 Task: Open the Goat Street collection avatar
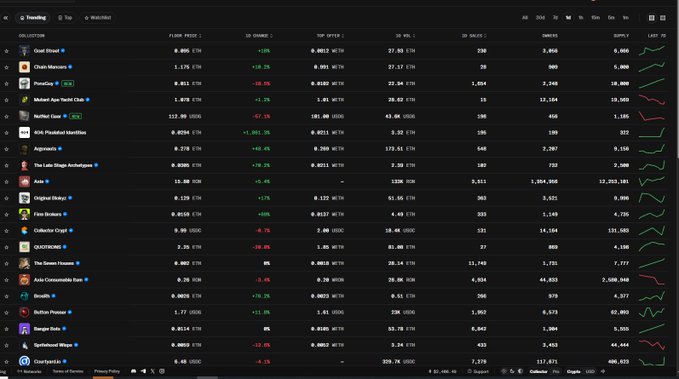pyautogui.click(x=24, y=51)
